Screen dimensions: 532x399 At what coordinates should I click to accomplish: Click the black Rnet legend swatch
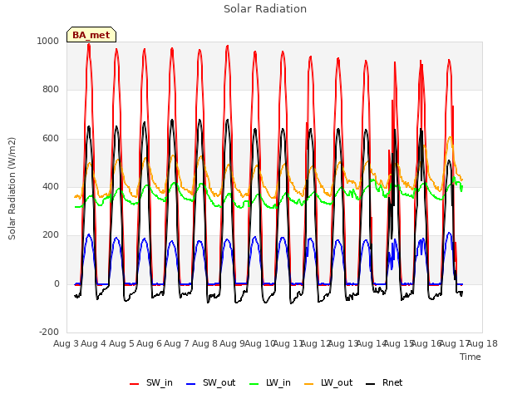[371, 384]
